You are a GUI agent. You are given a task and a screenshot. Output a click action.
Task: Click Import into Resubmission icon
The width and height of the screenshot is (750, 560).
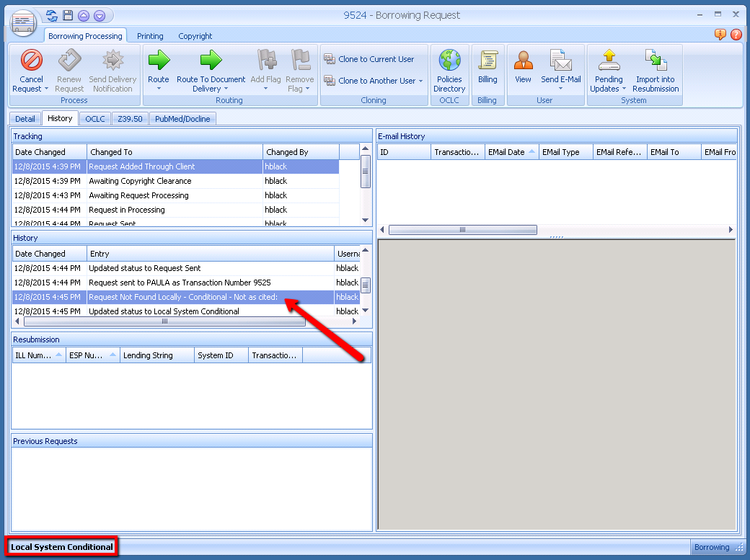[656, 61]
